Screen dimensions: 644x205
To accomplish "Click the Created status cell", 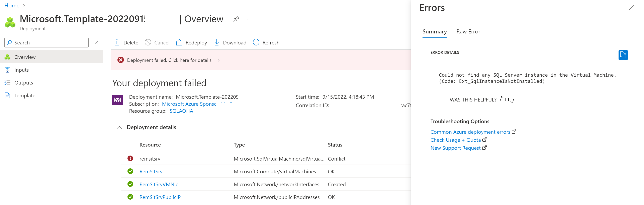I will click(337, 184).
